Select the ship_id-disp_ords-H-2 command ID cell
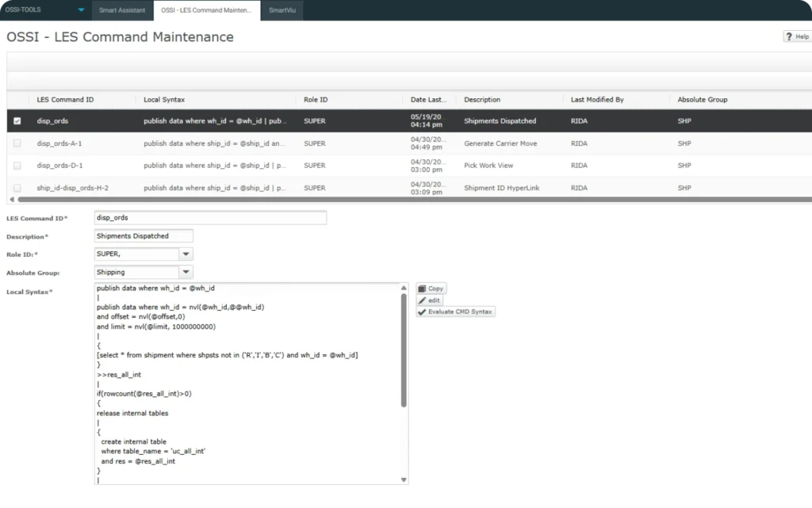 click(72, 188)
